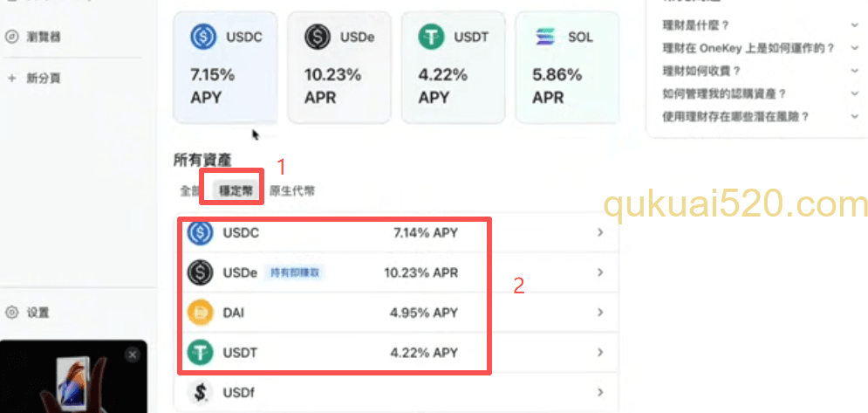Click the DAI coin icon
Viewport: 868px width, 413px height.
tap(200, 313)
